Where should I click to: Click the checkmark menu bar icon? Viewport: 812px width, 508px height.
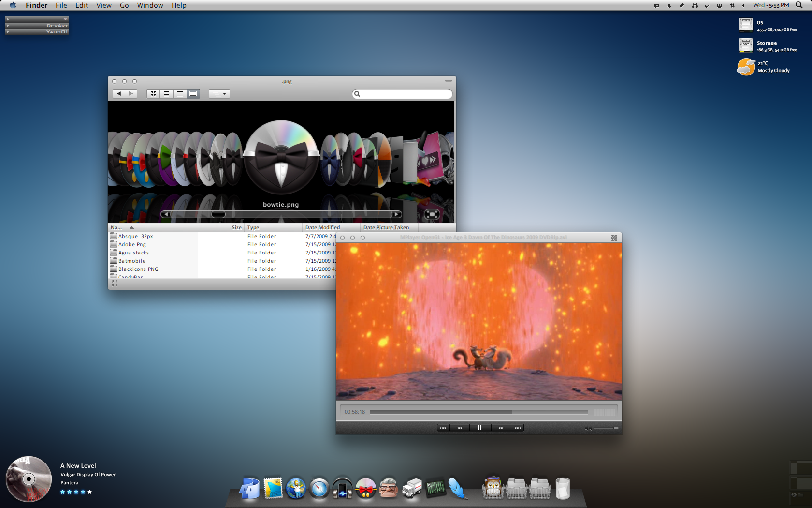[x=707, y=5]
